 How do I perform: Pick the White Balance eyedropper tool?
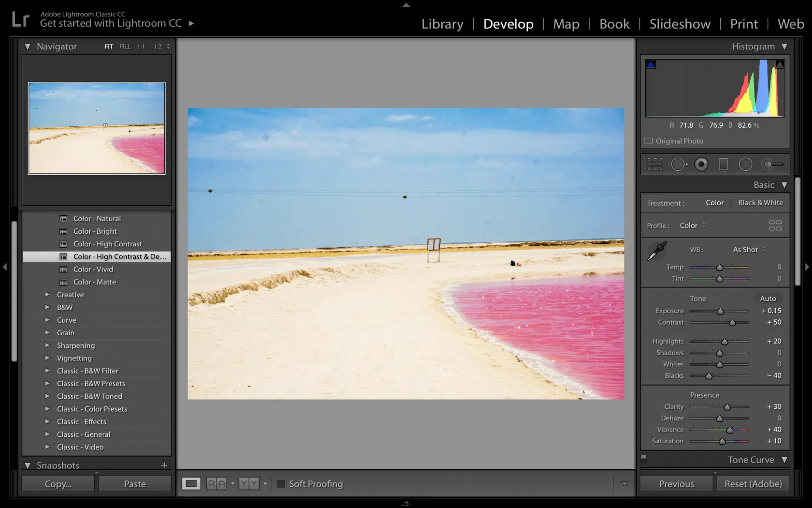tap(657, 251)
